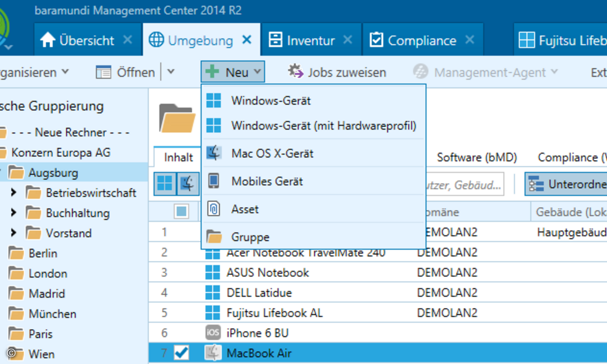
Task: Uncheck the MacBook Air row checkbox
Action: tap(181, 352)
